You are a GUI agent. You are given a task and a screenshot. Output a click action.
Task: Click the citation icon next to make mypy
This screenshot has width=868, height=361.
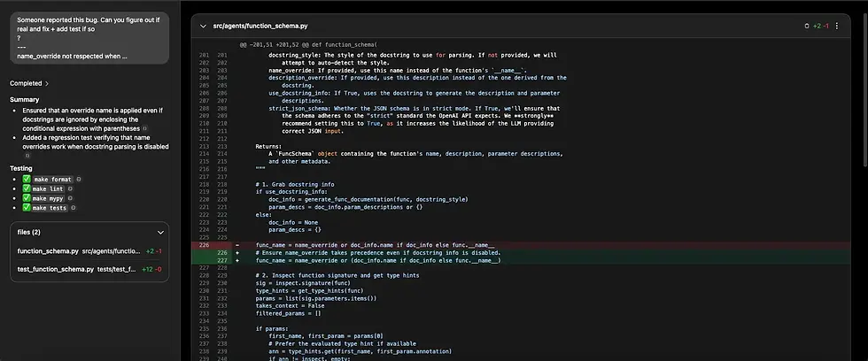click(70, 198)
